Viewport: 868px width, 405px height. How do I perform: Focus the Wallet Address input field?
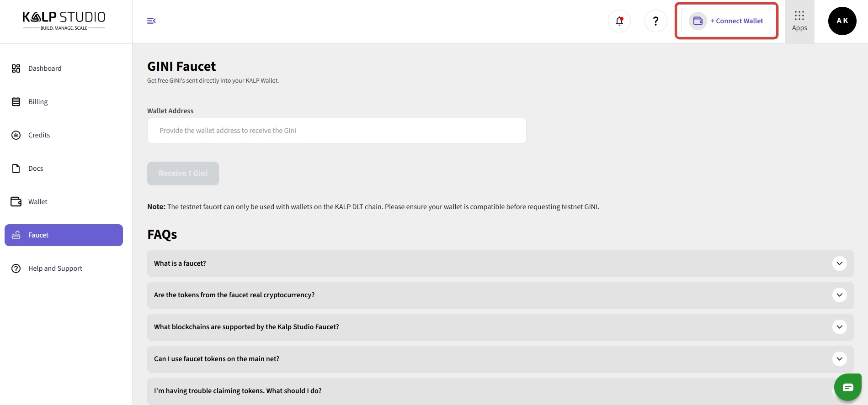coord(336,131)
